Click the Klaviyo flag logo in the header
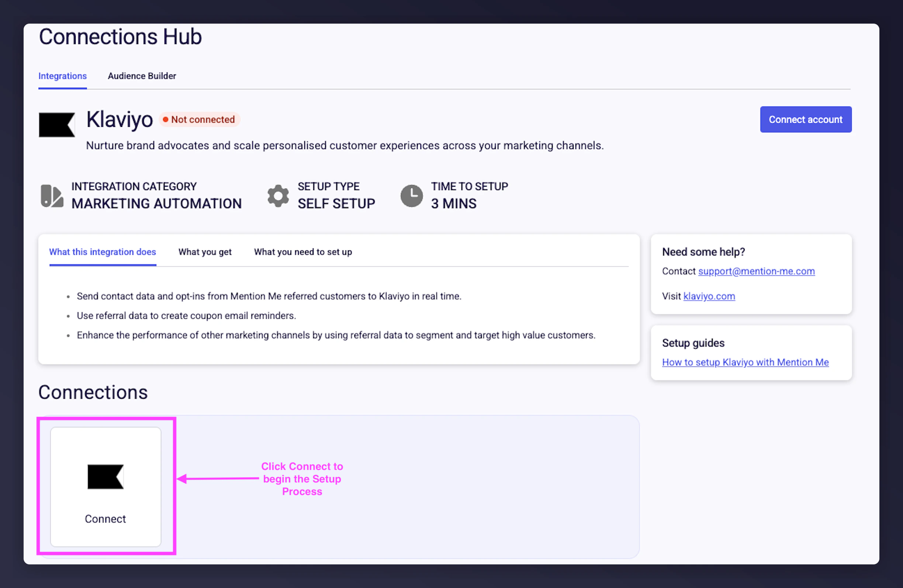Screen dimensions: 903x588 pos(57,124)
